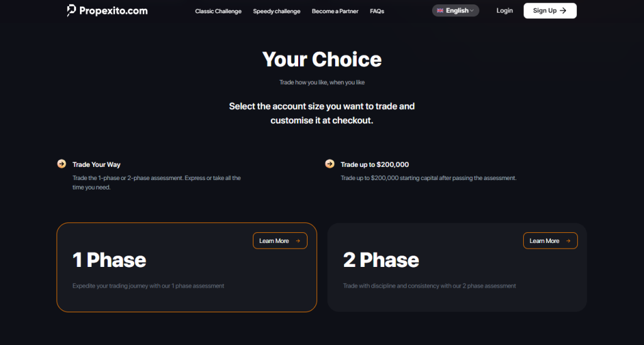
Task: Click the 2 Phase Learn More arrow
Action: coord(568,240)
